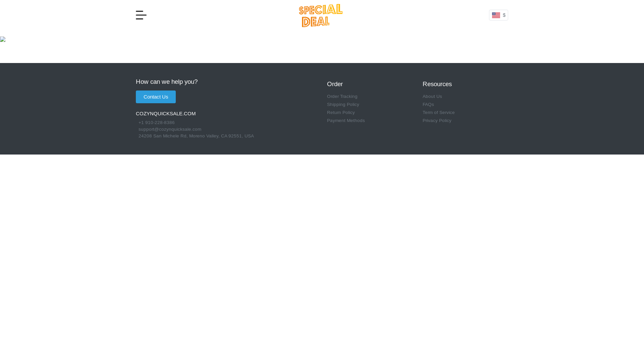Image resolution: width=644 pixels, height=362 pixels.
Task: Click the Order column heading
Action: [335, 84]
